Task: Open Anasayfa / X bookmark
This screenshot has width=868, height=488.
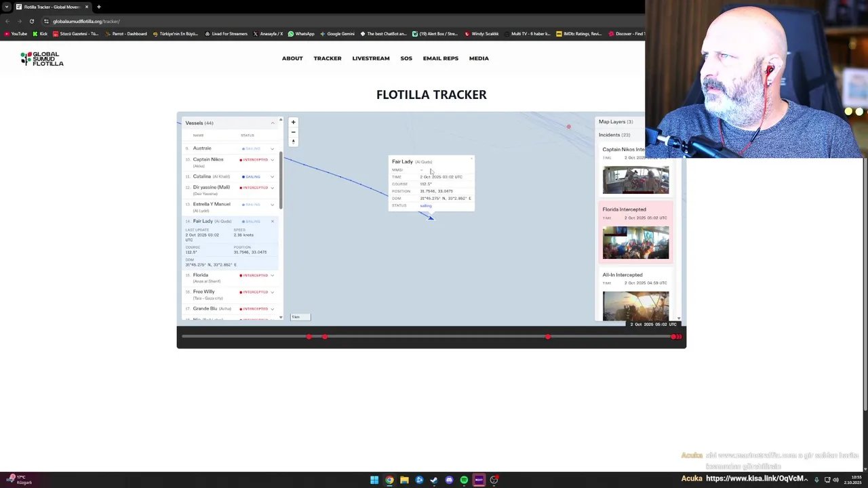Action: [268, 34]
